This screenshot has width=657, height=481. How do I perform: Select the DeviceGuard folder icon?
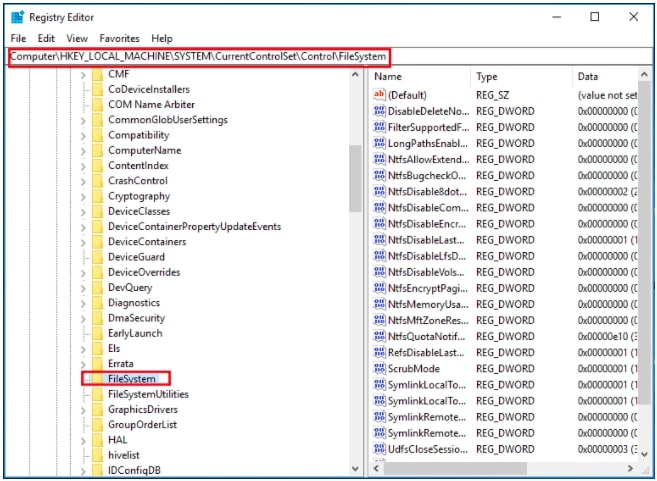(97, 257)
